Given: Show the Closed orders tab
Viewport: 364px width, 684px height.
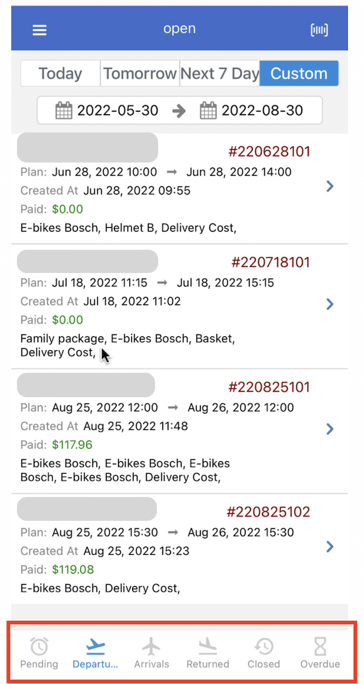Looking at the screenshot, I should (x=264, y=653).
